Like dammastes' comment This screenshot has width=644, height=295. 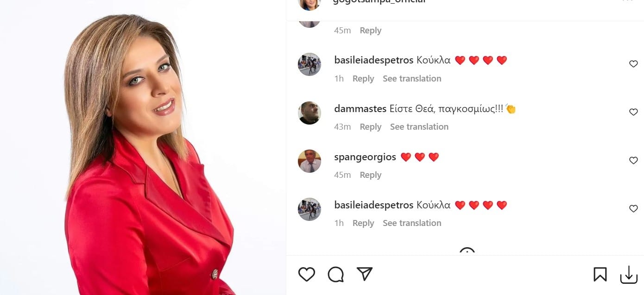(x=633, y=112)
